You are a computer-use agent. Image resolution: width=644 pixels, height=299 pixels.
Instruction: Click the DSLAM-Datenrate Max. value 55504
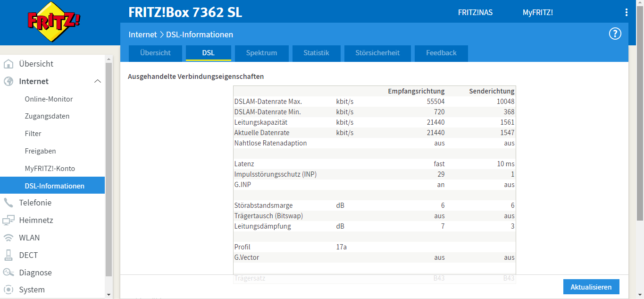click(x=435, y=102)
